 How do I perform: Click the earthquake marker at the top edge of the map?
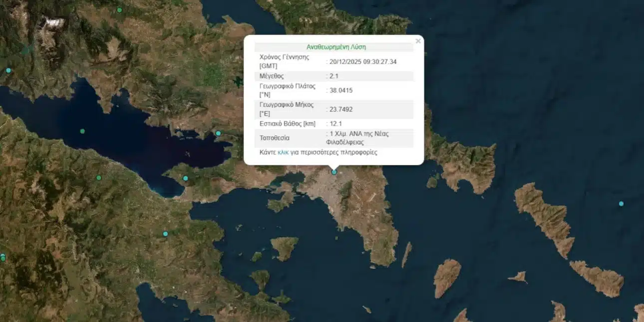tap(119, 9)
